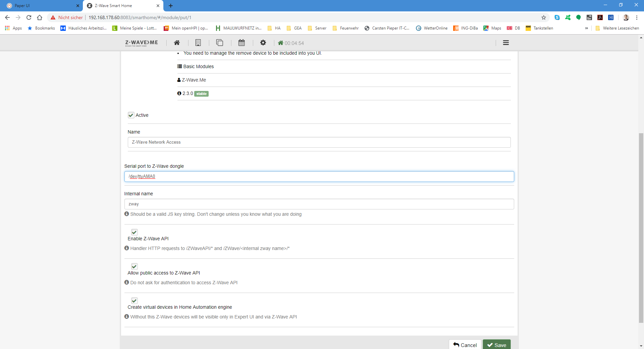644x349 pixels.
Task: Open the Mein openHPI bookmark
Action: [x=186, y=28]
